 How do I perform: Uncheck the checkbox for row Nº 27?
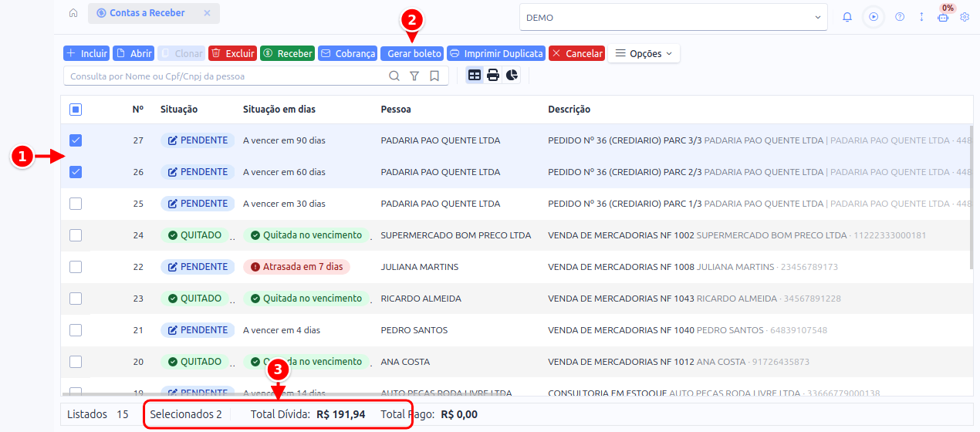76,140
